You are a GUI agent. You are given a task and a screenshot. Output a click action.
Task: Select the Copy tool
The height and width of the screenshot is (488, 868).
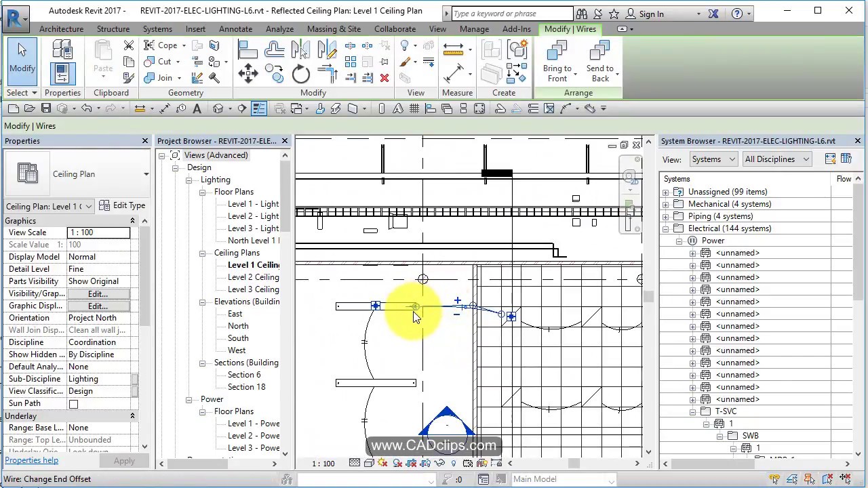[x=274, y=75]
